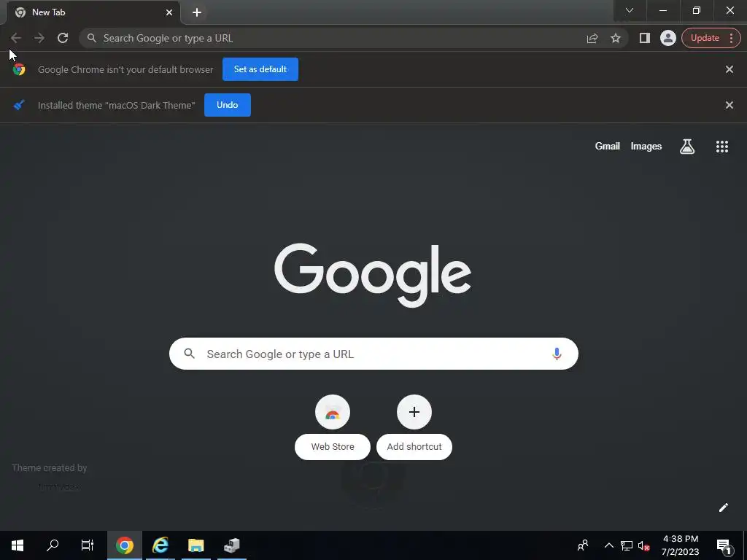Open Windows taskbar search
747x560 pixels.
pos(53,545)
